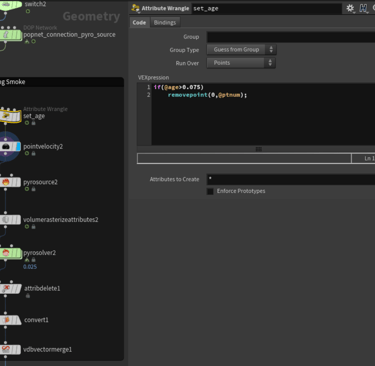This screenshot has width=375, height=366.
Task: Click the 'convert1' node name label
Action: [36, 320]
